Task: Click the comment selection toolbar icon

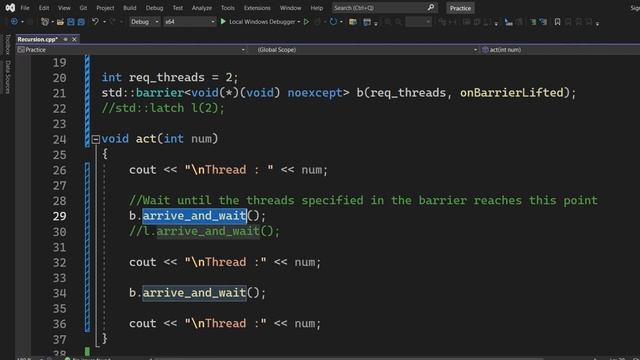Action: point(533,22)
